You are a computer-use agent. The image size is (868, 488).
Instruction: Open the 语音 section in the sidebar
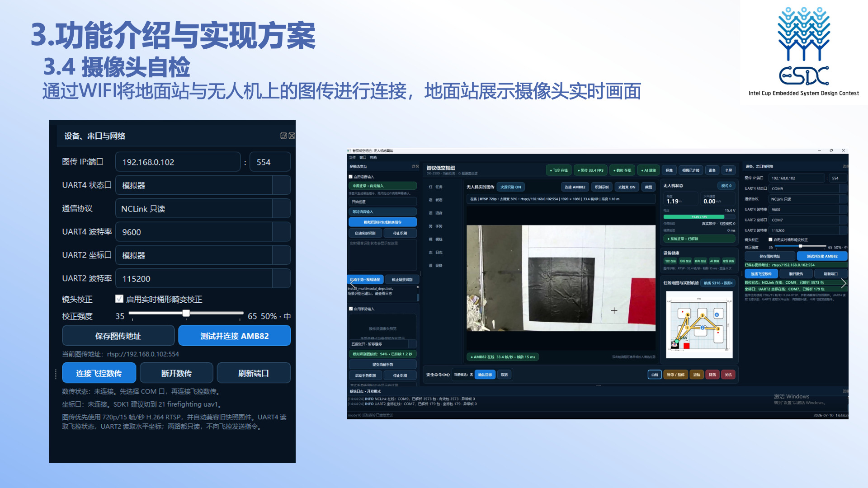pyautogui.click(x=436, y=213)
